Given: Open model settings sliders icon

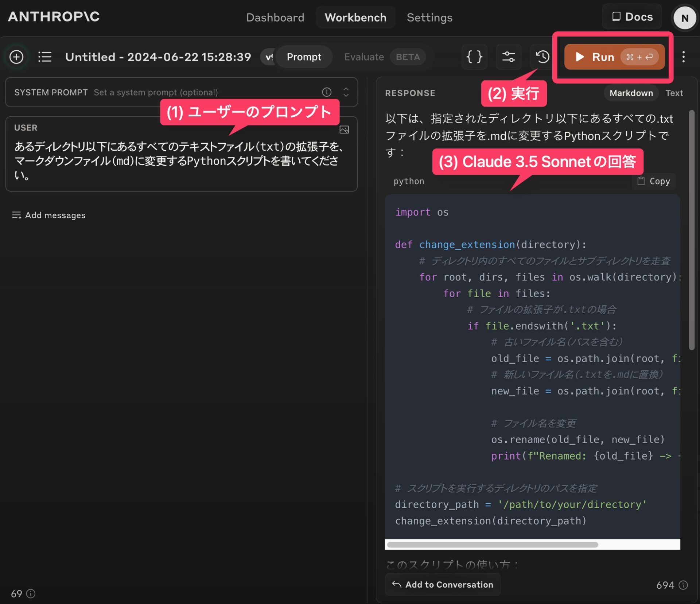Looking at the screenshot, I should [x=508, y=57].
